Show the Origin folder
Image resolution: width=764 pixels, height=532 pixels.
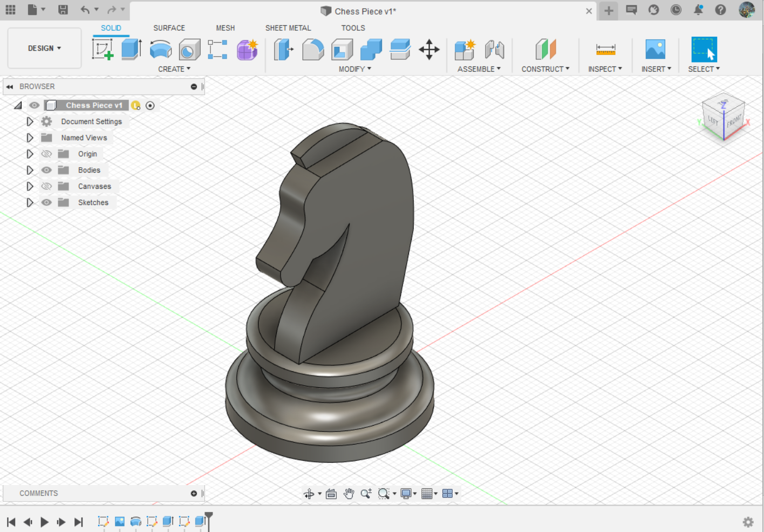[47, 154]
